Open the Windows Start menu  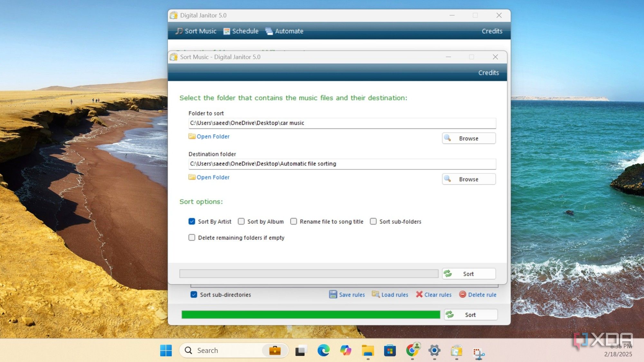(x=166, y=350)
